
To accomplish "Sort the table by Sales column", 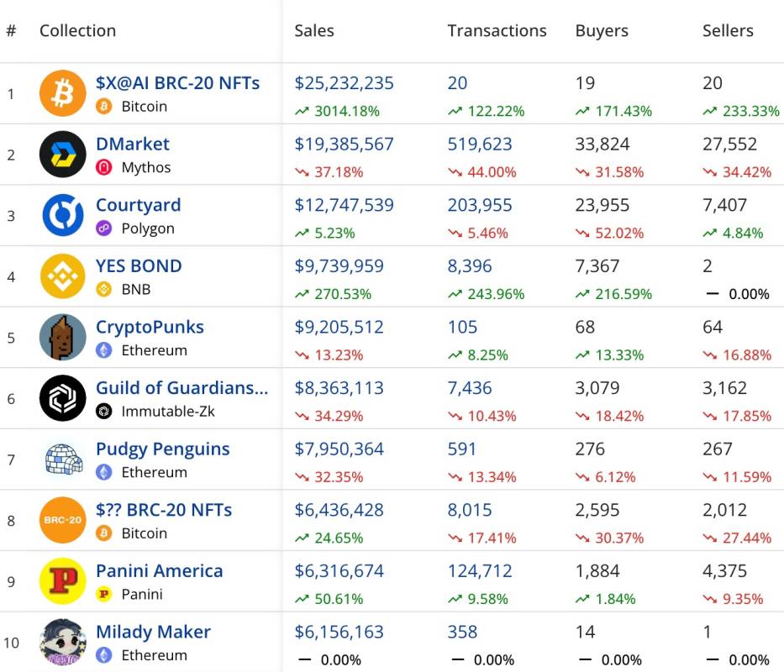I will click(314, 31).
